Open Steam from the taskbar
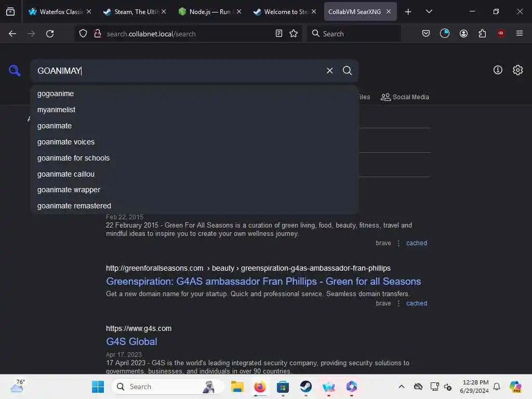The height and width of the screenshot is (399, 532). point(305,387)
